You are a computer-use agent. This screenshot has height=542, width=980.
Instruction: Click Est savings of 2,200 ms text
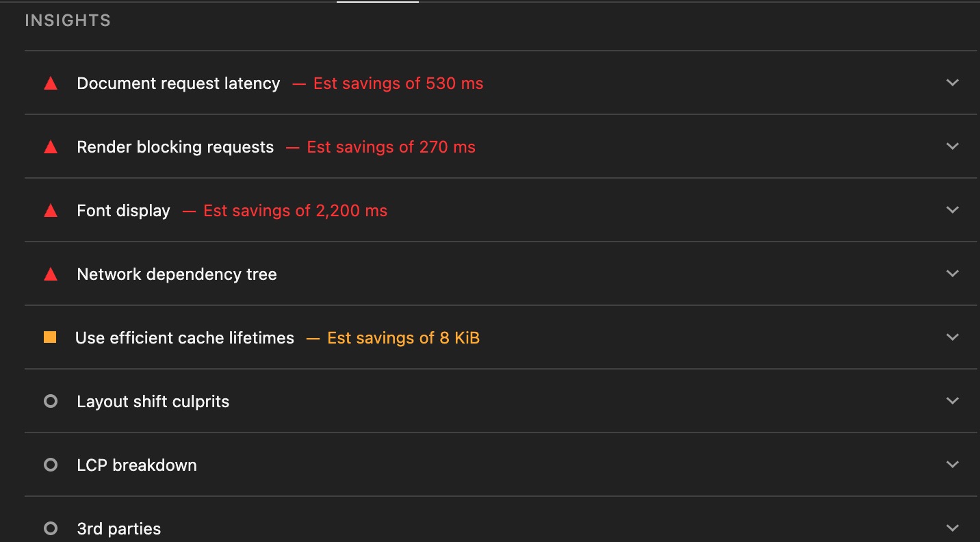tap(296, 211)
